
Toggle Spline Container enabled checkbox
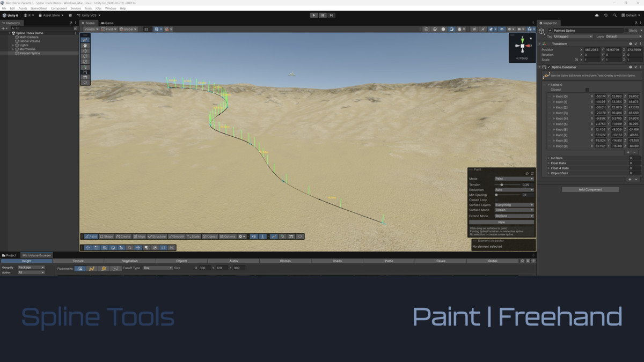click(x=549, y=67)
